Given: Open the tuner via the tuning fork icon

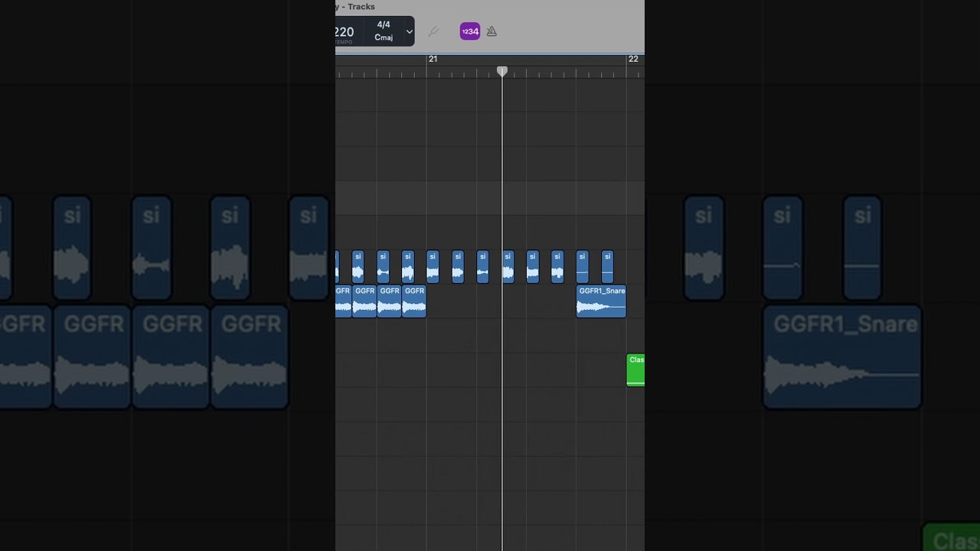Looking at the screenshot, I should [433, 31].
